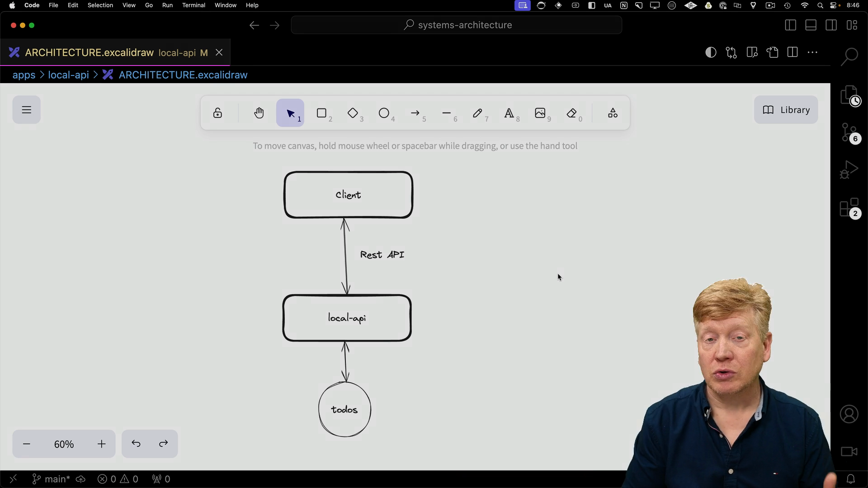Open the More Actions ellipsis menu
868x488 pixels.
click(812, 52)
